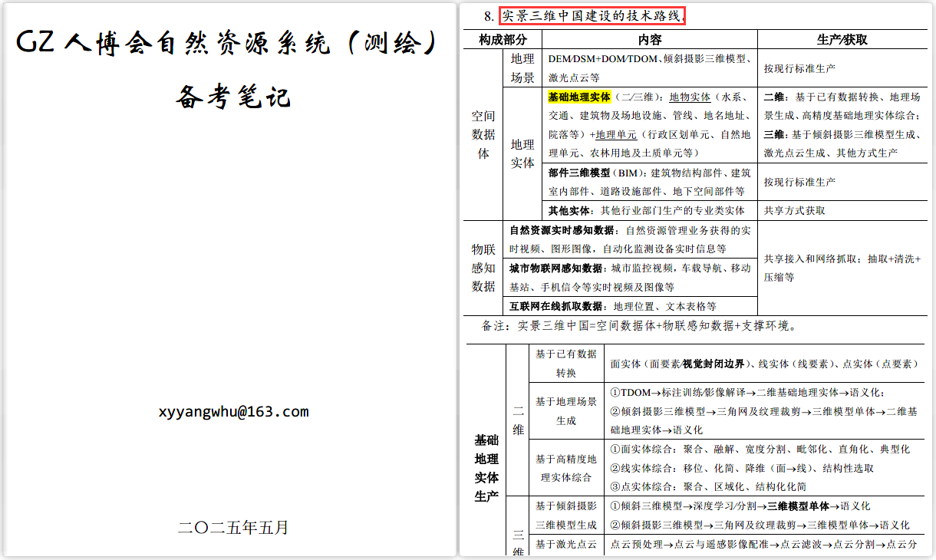The image size is (936, 560).
Task: Click the table header "构成部分"
Action: click(x=503, y=39)
